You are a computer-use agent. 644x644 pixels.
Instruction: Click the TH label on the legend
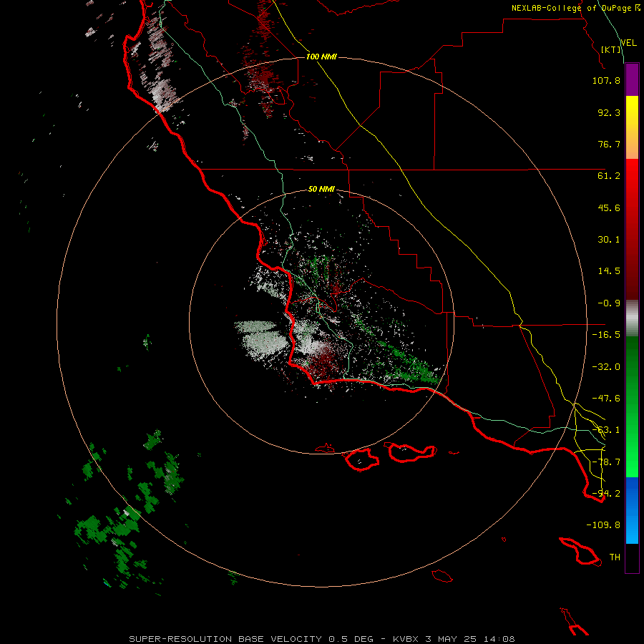(615, 557)
